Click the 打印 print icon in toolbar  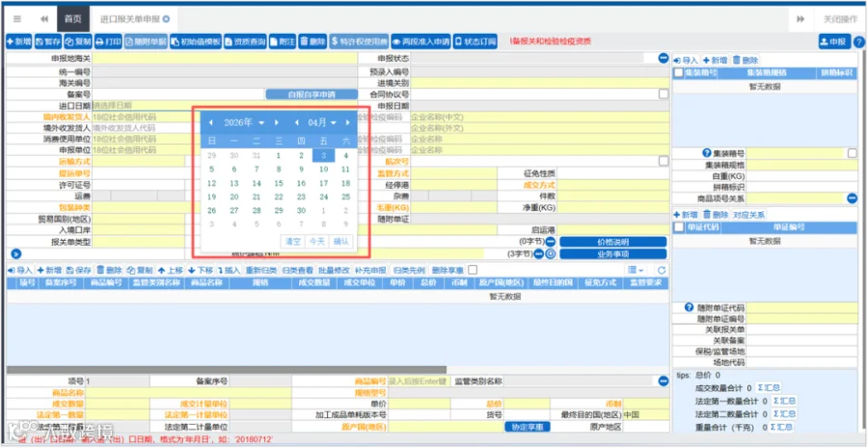click(x=108, y=41)
